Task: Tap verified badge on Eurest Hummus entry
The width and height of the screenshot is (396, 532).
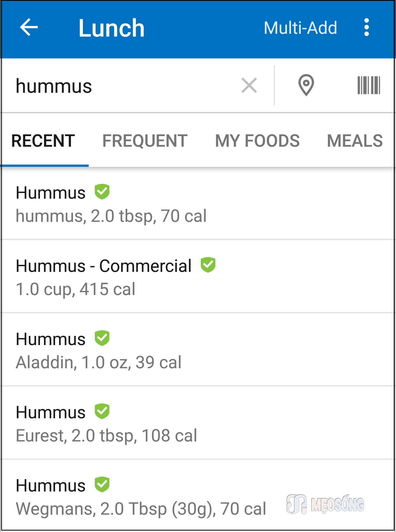Action: (x=102, y=411)
